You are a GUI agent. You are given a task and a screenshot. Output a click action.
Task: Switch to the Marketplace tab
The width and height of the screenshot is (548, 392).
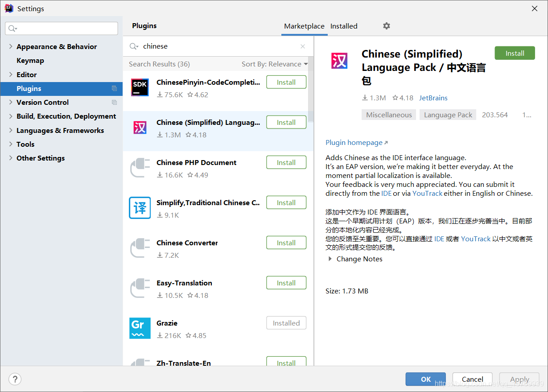(304, 26)
